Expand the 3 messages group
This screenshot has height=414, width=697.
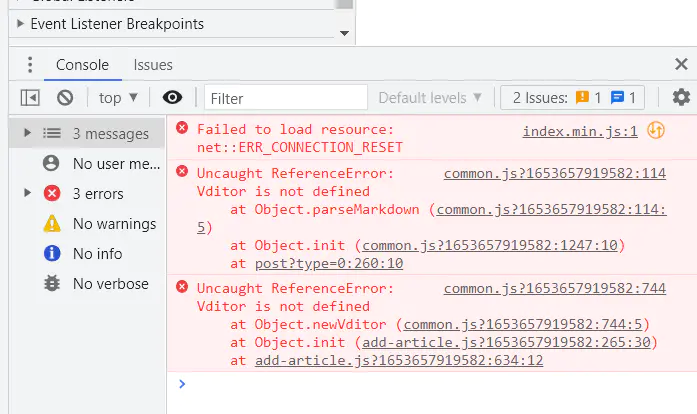pos(27,133)
